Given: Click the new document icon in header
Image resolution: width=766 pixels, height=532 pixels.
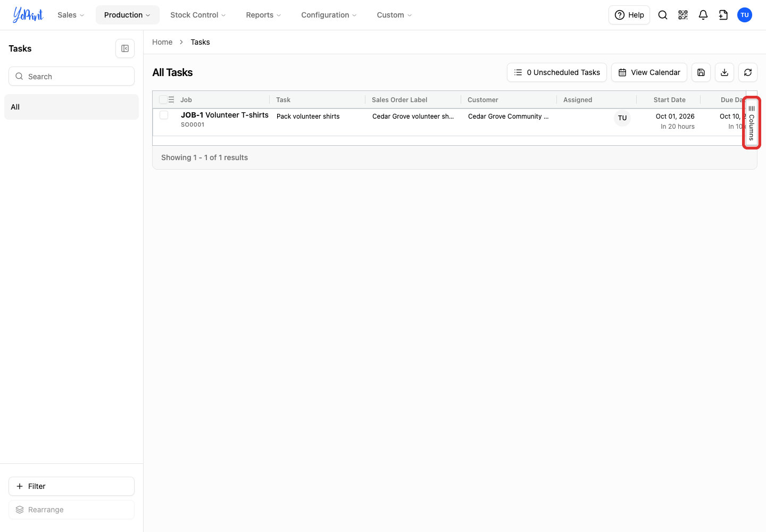Looking at the screenshot, I should coord(723,15).
